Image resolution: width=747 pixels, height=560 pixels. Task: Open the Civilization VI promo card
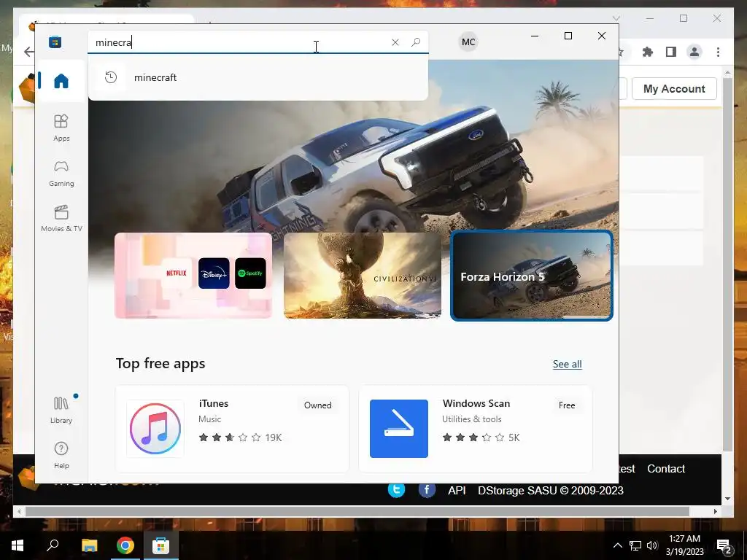[x=362, y=275]
